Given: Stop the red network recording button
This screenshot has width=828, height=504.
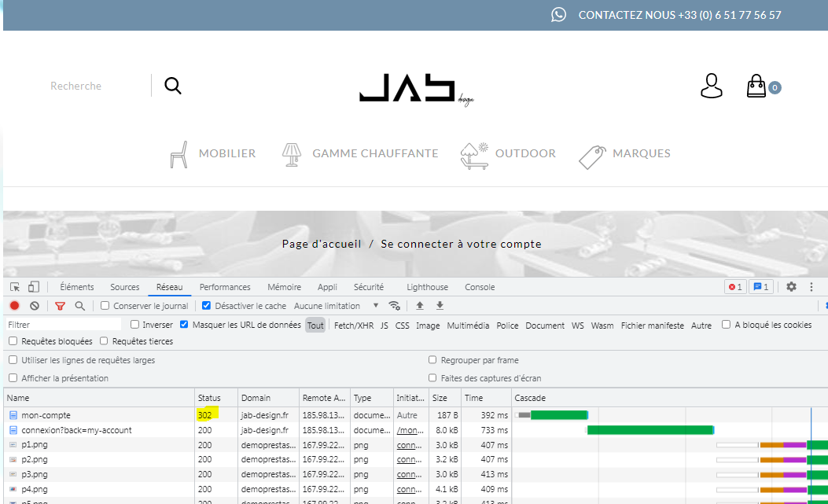Looking at the screenshot, I should tap(15, 306).
